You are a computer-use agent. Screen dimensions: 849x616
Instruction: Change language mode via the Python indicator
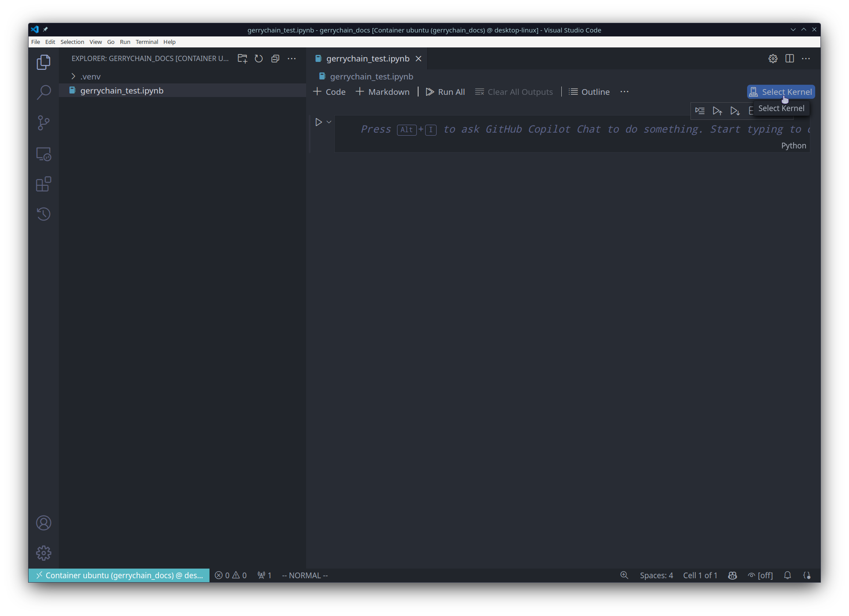(794, 145)
